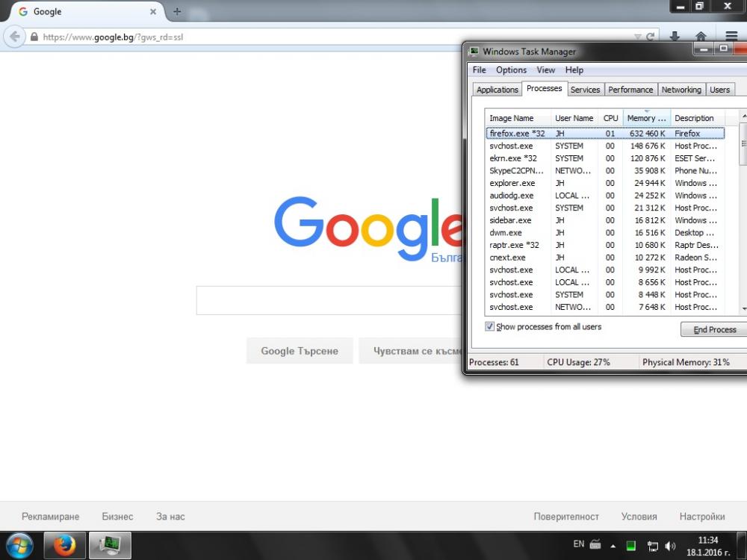Toggle Show processes from all users checkbox
747x560 pixels.
coord(489,326)
